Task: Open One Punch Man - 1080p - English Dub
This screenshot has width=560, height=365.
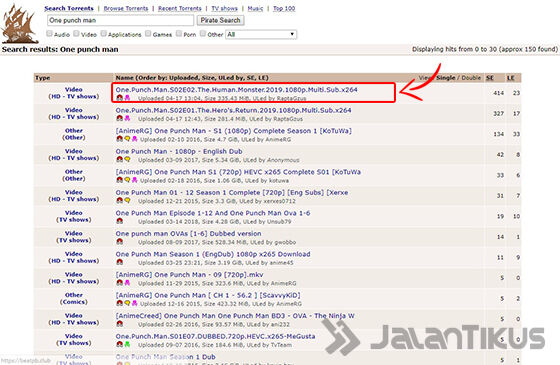Action: tap(179, 151)
